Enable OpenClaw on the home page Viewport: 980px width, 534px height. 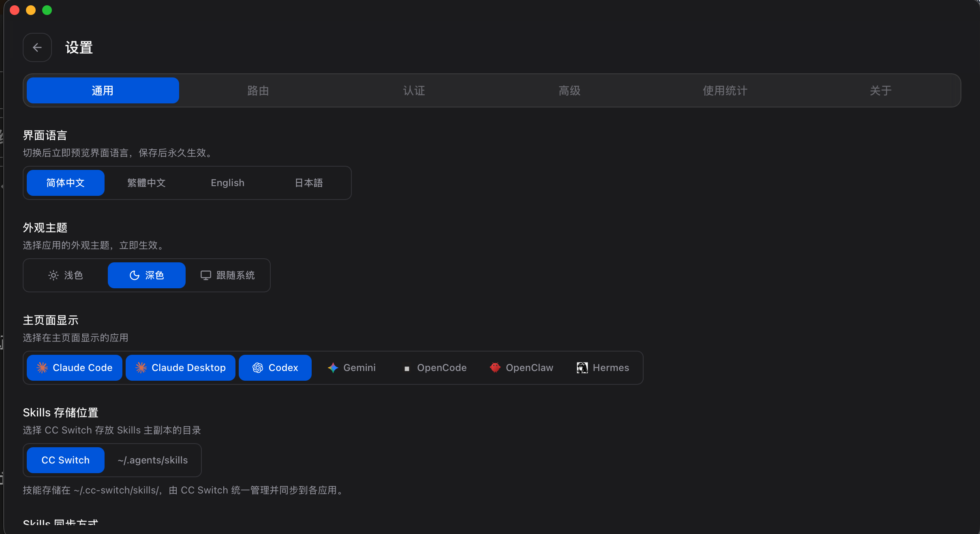pos(522,368)
